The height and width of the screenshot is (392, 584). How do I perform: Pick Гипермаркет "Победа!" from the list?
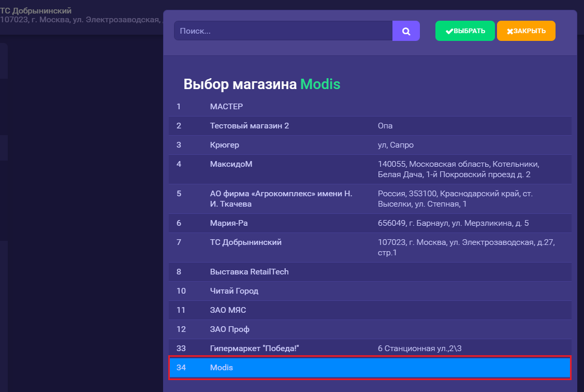(x=370, y=349)
